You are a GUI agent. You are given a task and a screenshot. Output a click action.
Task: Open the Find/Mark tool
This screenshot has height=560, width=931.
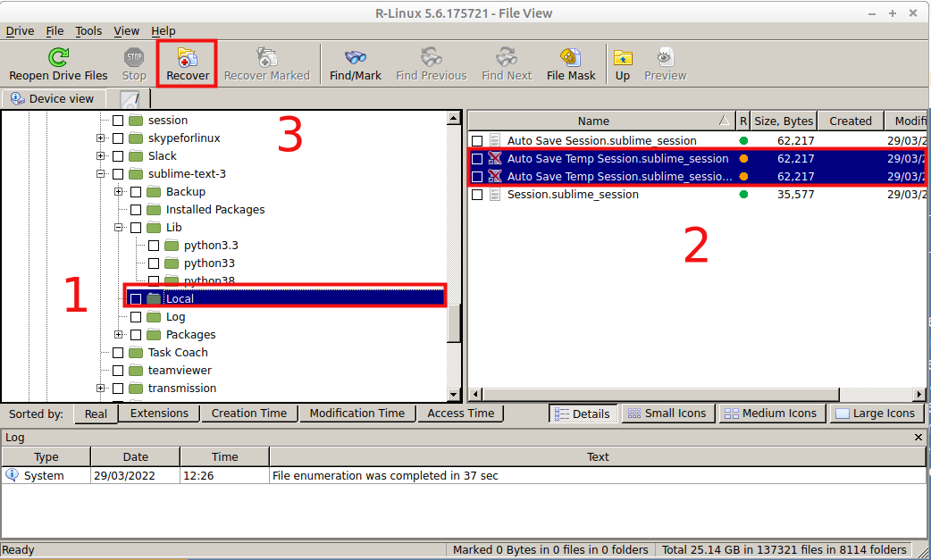pos(354,63)
